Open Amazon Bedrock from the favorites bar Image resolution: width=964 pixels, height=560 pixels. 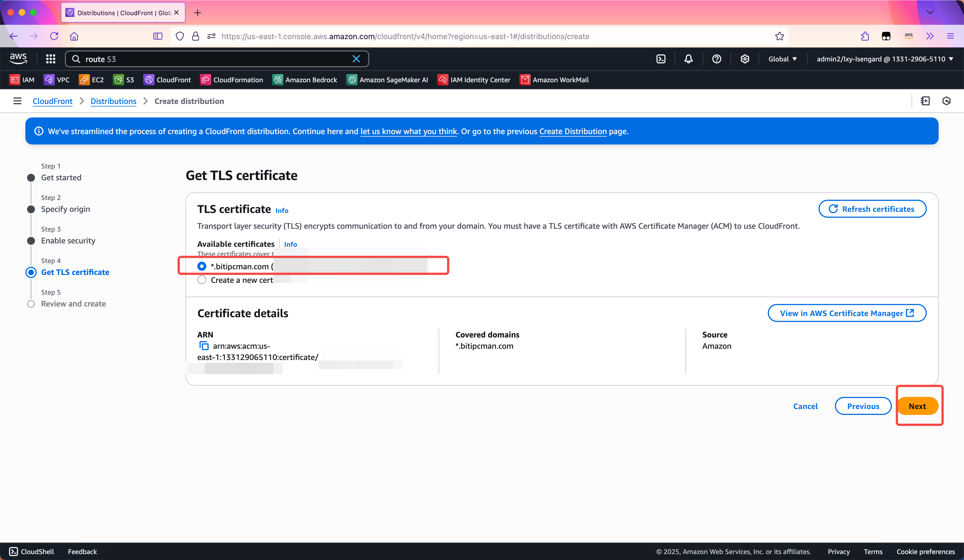(x=304, y=80)
